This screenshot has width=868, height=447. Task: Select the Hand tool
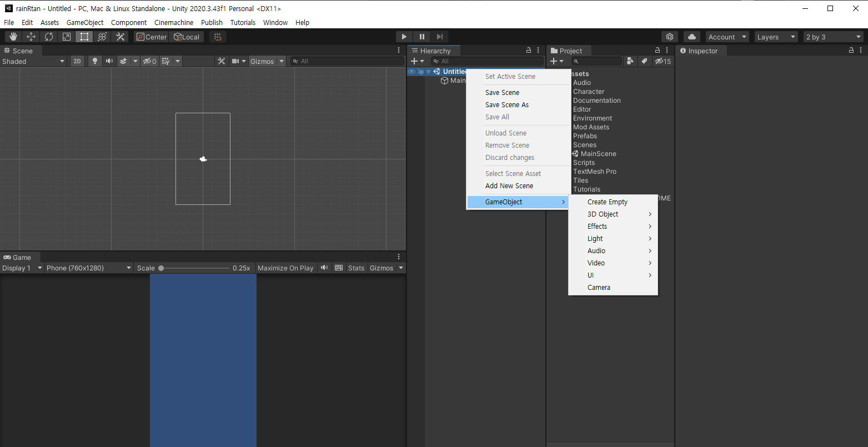pos(13,37)
